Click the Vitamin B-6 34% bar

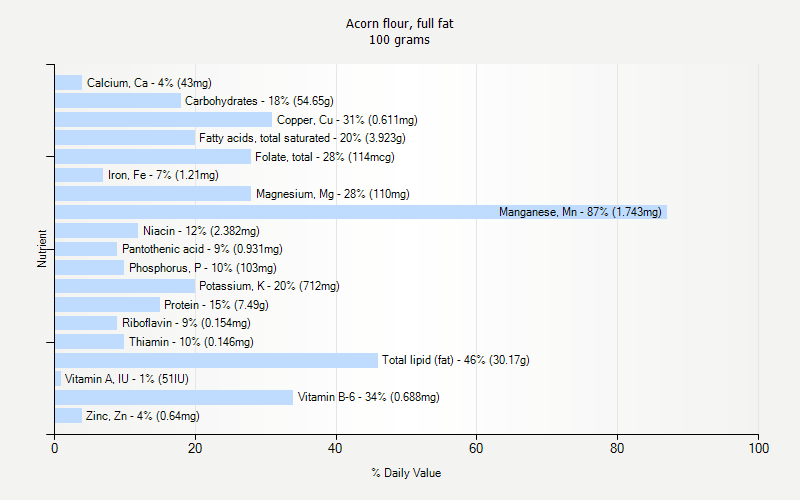173,397
